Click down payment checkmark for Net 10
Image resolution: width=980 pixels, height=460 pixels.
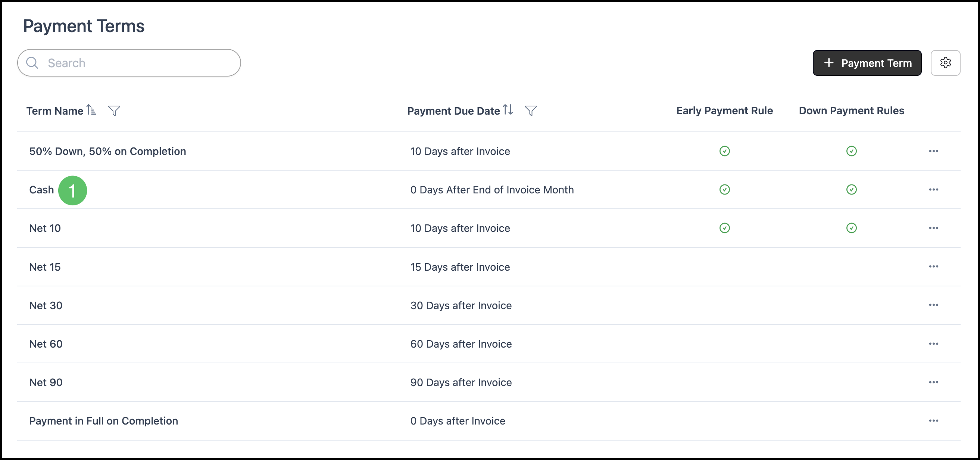pos(851,228)
